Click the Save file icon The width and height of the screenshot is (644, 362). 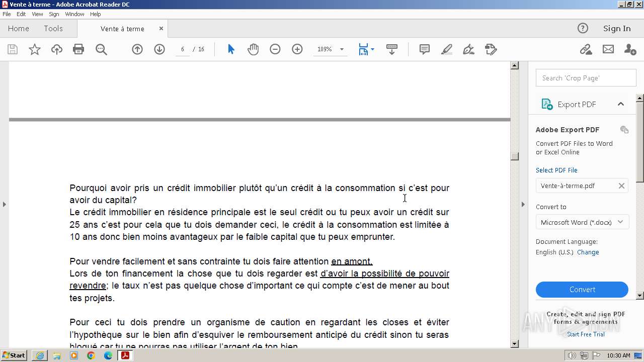pyautogui.click(x=13, y=49)
